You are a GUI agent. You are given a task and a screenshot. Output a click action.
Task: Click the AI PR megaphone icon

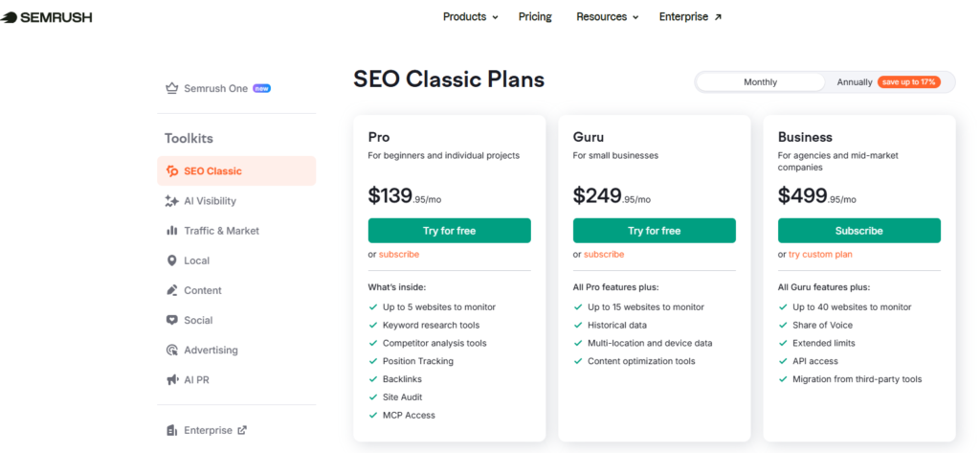pos(172,380)
